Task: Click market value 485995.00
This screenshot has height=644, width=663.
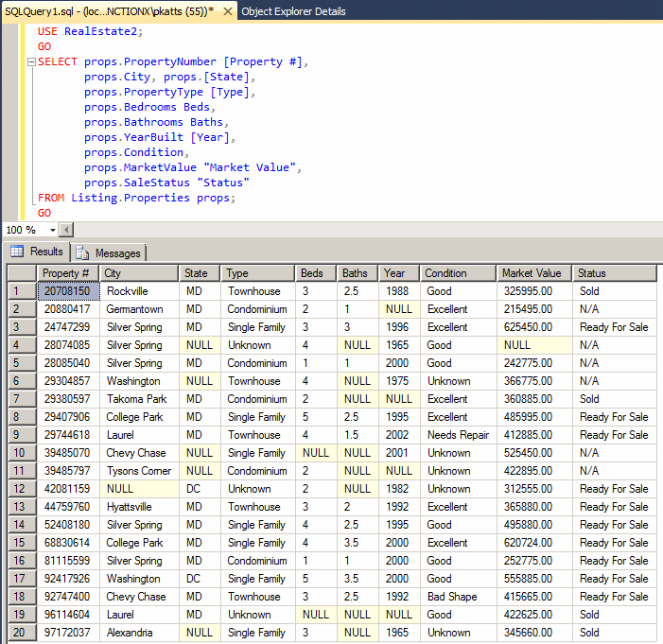Action: point(534,417)
